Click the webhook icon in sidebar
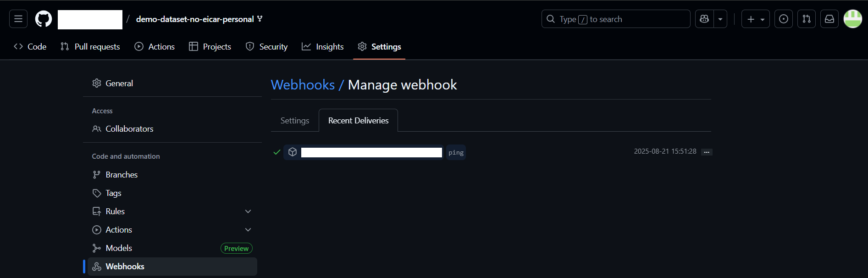The image size is (868, 278). tap(97, 267)
